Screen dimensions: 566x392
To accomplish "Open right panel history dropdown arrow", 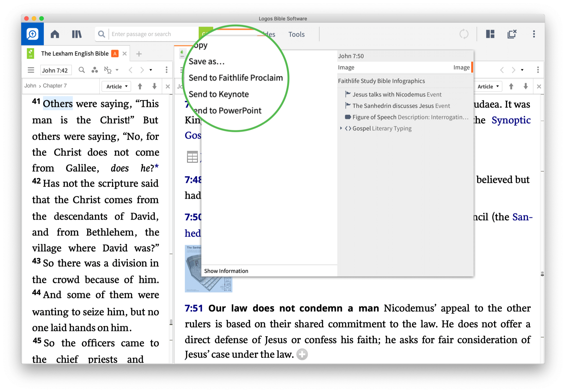I will (522, 70).
